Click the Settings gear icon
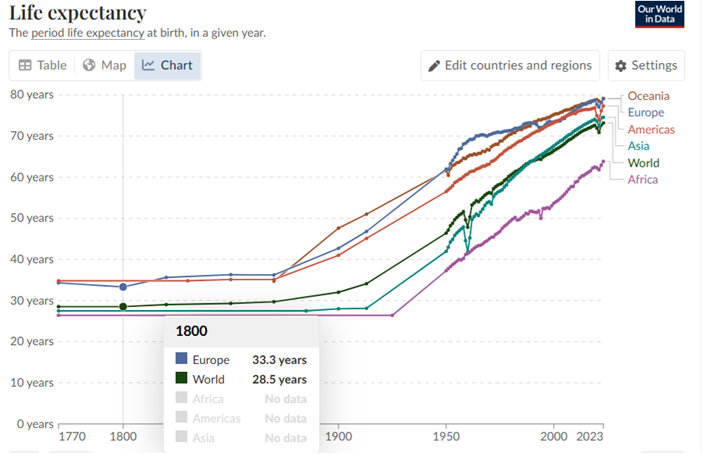This screenshot has width=704, height=454. [620, 66]
